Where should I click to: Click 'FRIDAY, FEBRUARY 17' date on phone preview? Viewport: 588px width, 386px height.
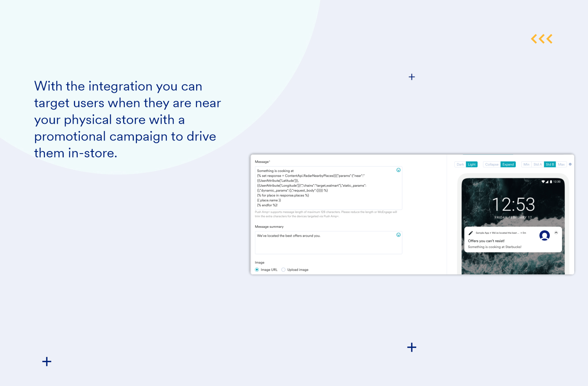click(x=513, y=218)
